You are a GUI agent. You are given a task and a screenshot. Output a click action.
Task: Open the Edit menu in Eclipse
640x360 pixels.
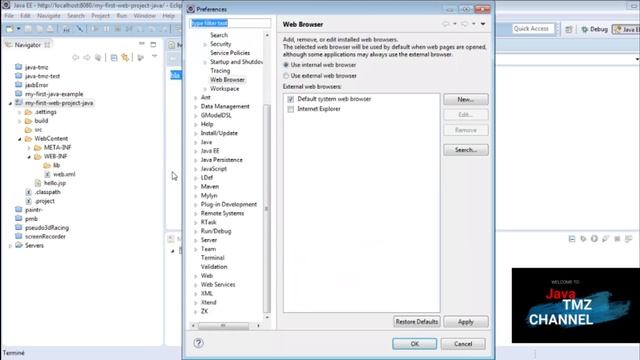25,16
